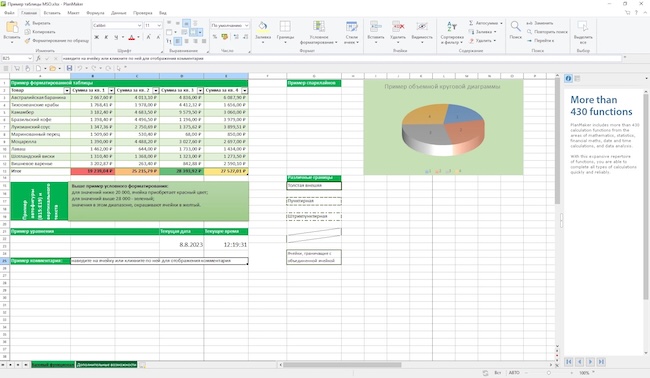This screenshot has width=650, height=378.
Task: Click next page arrow in sidebar navigation
Action: 590,362
